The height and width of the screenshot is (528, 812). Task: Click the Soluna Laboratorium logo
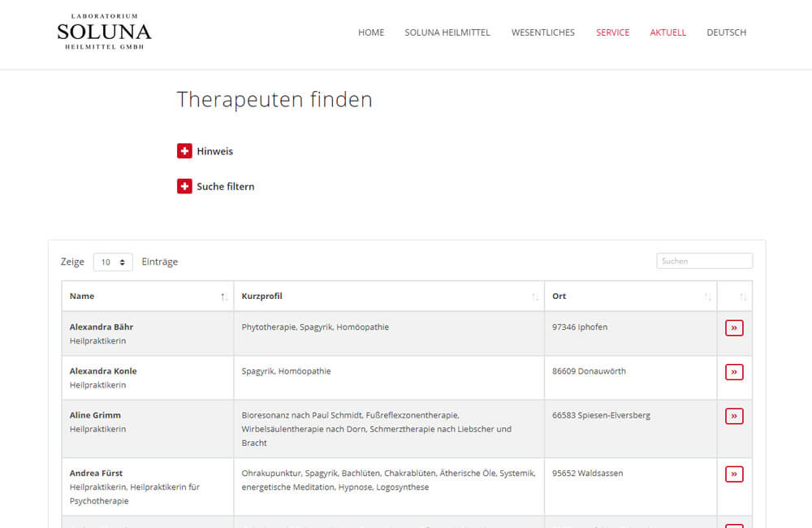pos(104,32)
